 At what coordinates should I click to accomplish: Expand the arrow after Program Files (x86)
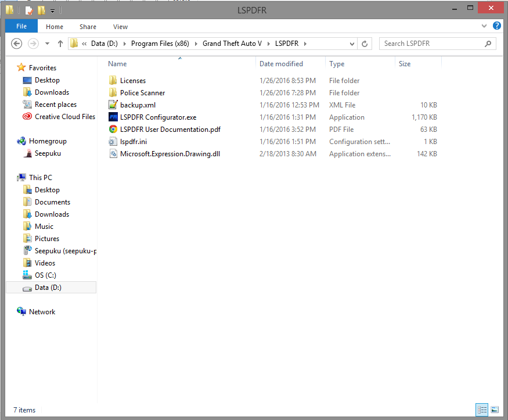[196, 44]
